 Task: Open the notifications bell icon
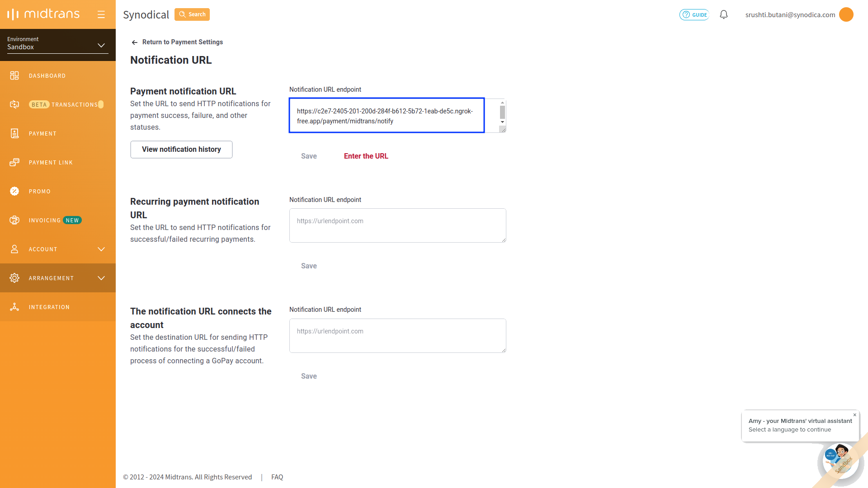click(724, 14)
